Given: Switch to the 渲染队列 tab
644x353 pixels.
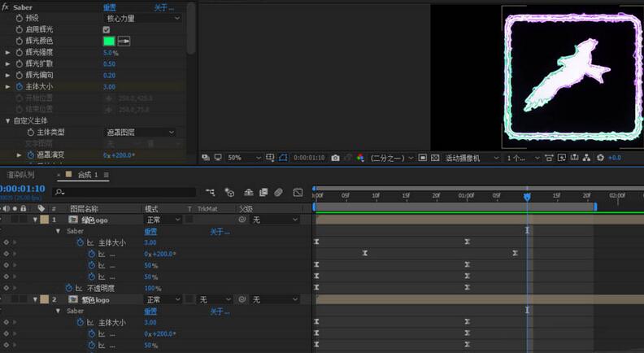Looking at the screenshot, I should [20, 175].
